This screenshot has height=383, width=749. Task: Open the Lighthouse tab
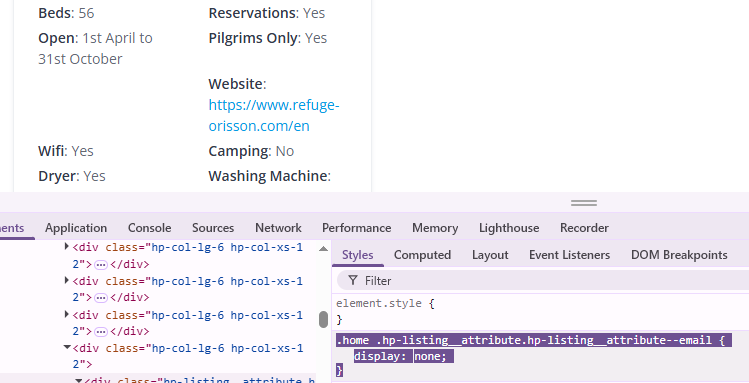509,228
